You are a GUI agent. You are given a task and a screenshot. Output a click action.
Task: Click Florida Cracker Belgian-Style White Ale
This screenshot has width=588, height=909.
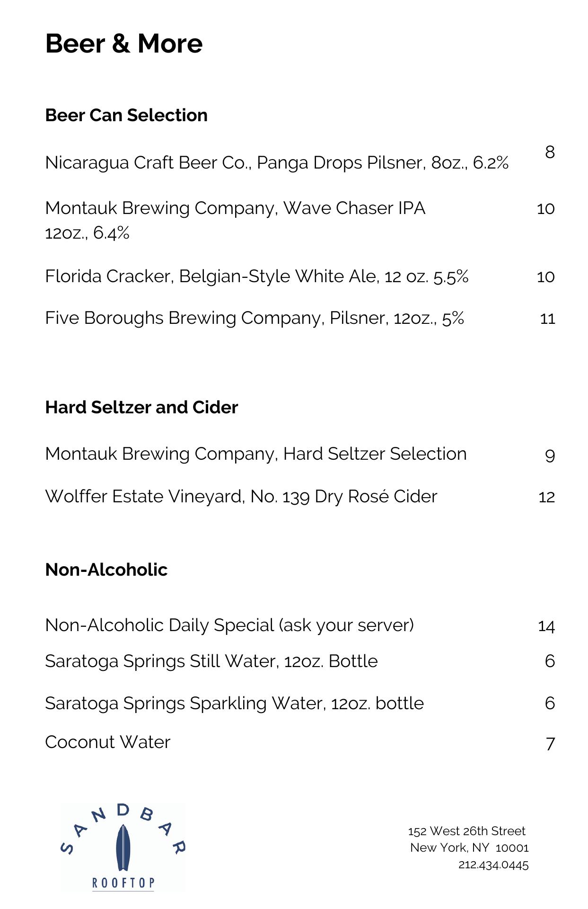pyautogui.click(x=256, y=276)
